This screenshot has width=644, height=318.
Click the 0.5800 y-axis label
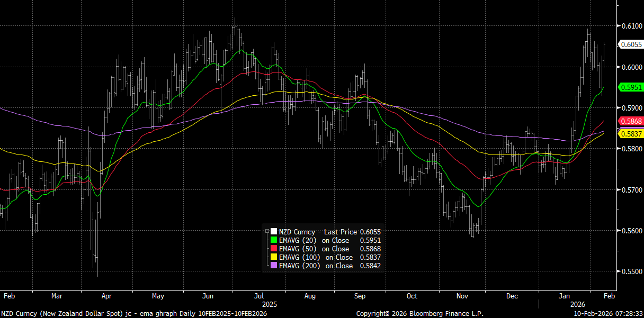[631, 149]
